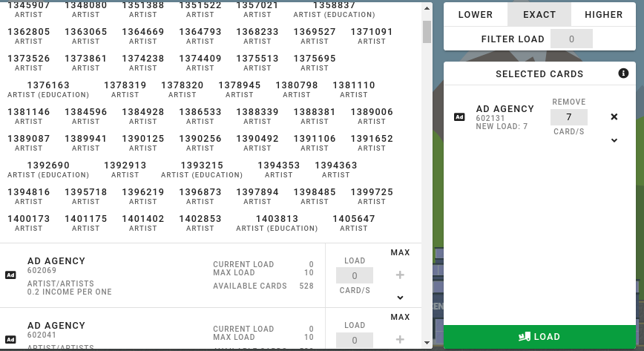The width and height of the screenshot is (644, 351).
Task: Remove Ad Agency 602131 with the X icon
Action: pyautogui.click(x=614, y=117)
